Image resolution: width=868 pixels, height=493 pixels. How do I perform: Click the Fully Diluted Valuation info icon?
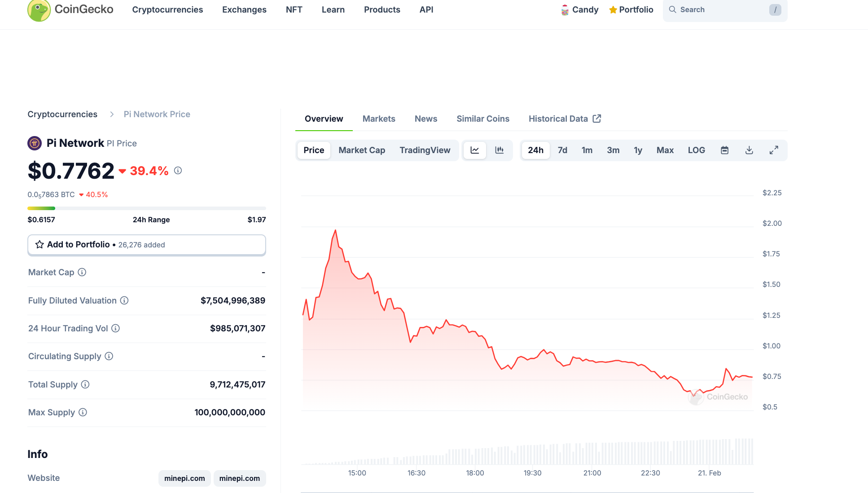click(124, 300)
